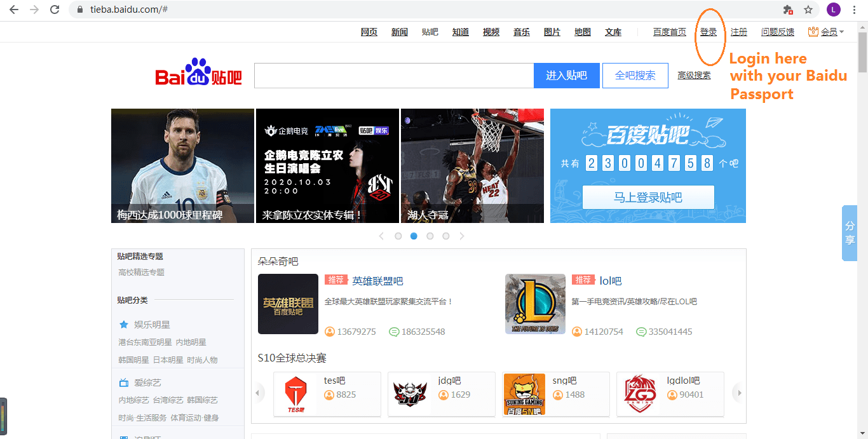
Task: Click 英雄联盟吧 post count icon
Action: (x=394, y=332)
